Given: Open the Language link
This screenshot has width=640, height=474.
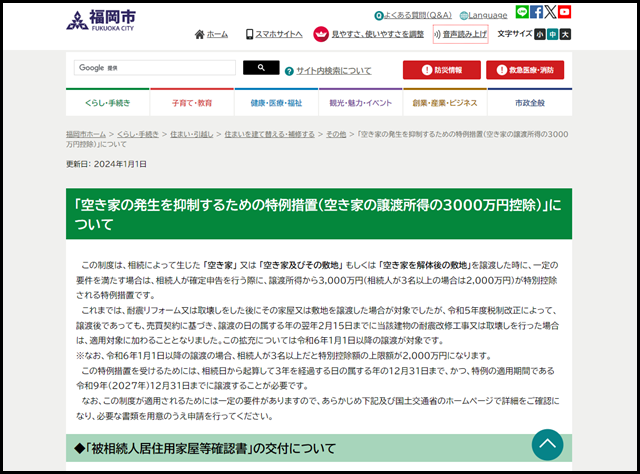Looking at the screenshot, I should [x=488, y=16].
